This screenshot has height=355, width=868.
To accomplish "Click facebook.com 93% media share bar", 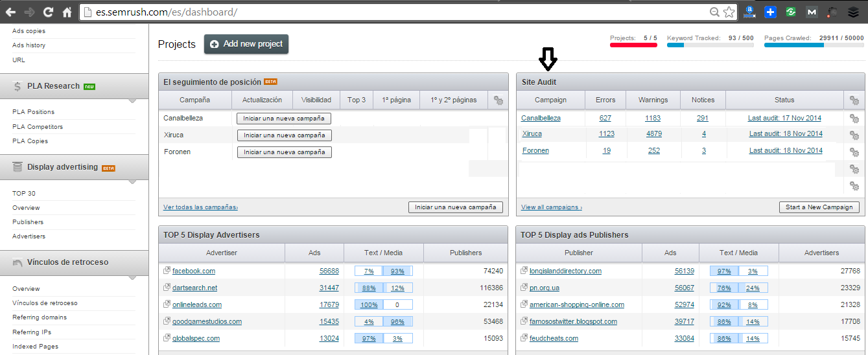I will [397, 271].
